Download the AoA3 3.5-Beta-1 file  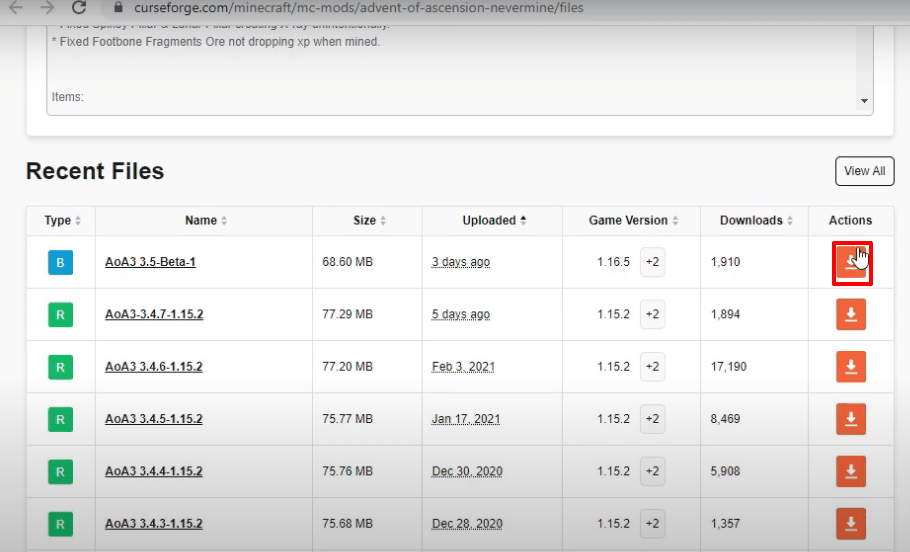tap(851, 262)
